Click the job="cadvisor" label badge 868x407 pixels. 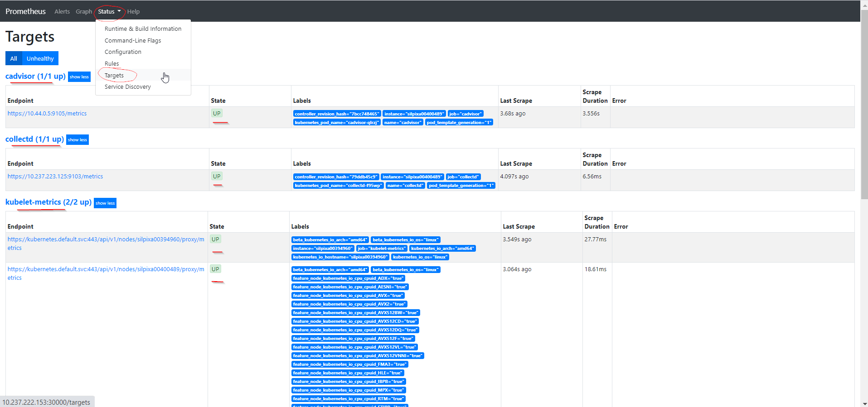pos(466,114)
